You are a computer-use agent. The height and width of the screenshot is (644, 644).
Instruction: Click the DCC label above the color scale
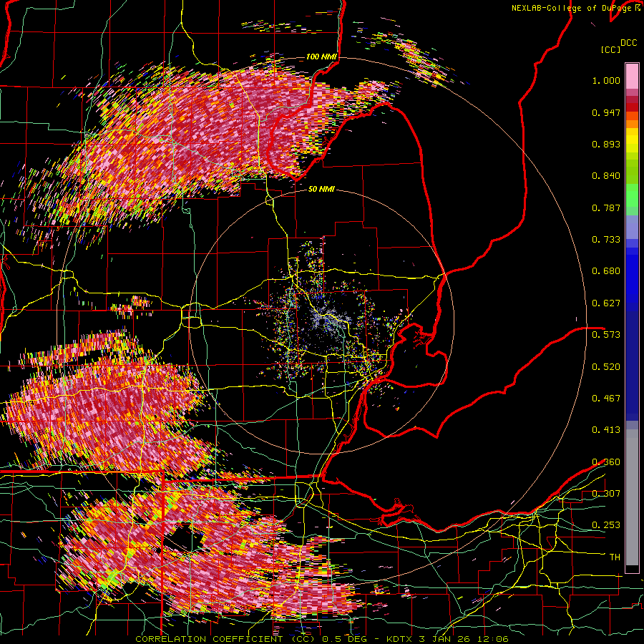click(x=629, y=43)
